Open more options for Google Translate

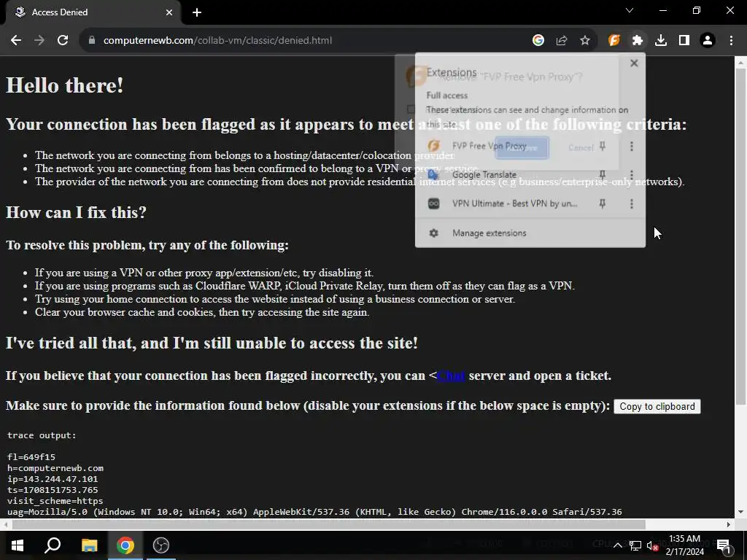tap(632, 175)
